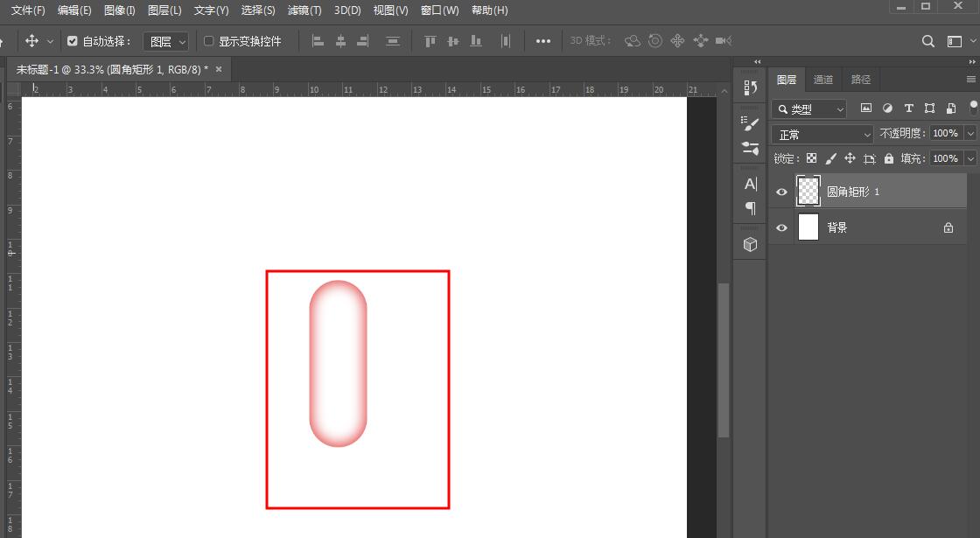Click the align left edges icon
The image size is (980, 538).
[x=318, y=40]
